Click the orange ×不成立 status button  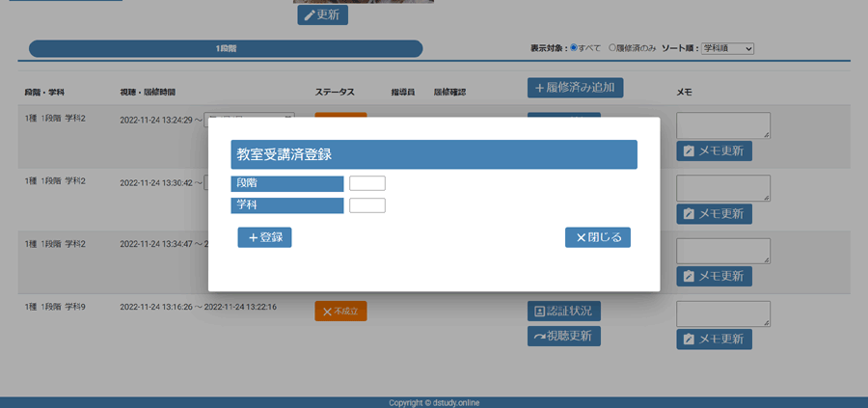[340, 312]
